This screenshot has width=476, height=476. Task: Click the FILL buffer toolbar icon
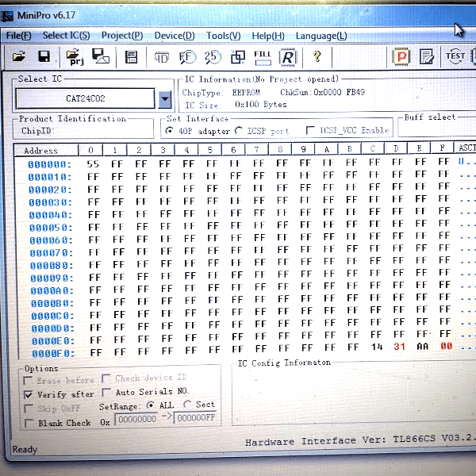(x=263, y=56)
